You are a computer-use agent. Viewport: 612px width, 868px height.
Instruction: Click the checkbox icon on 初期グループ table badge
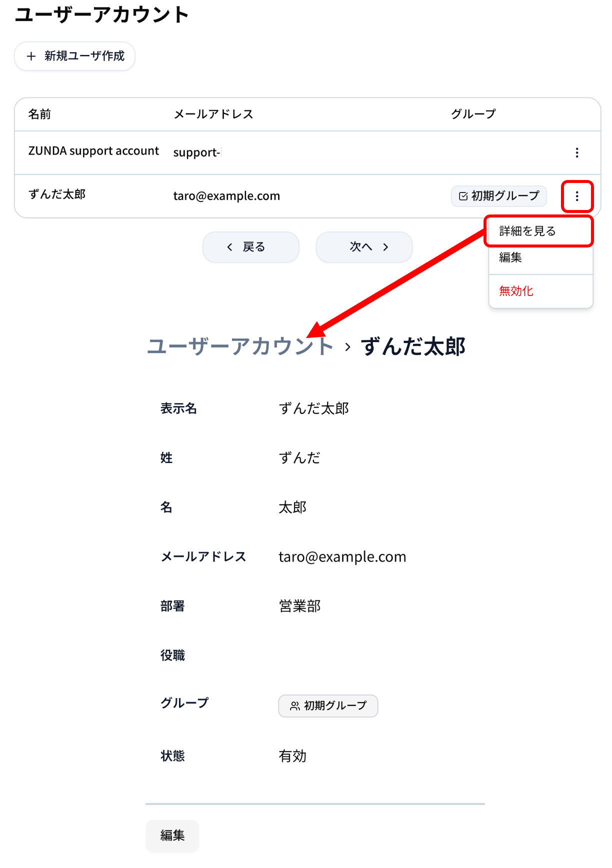[463, 196]
